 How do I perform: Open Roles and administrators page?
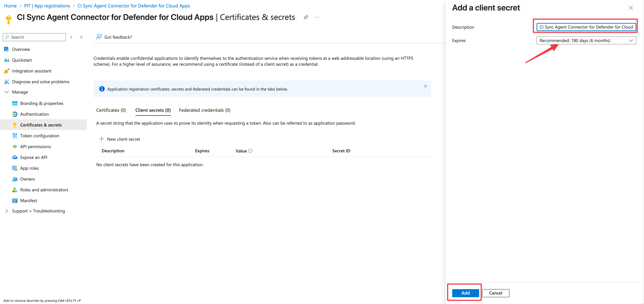coord(44,190)
